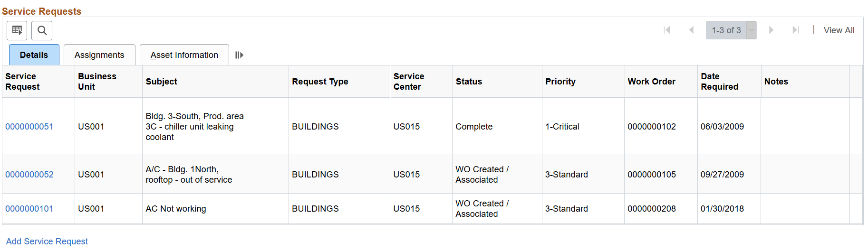Image resolution: width=868 pixels, height=251 pixels.
Task: Open the grid personalize icon
Action: [x=17, y=30]
